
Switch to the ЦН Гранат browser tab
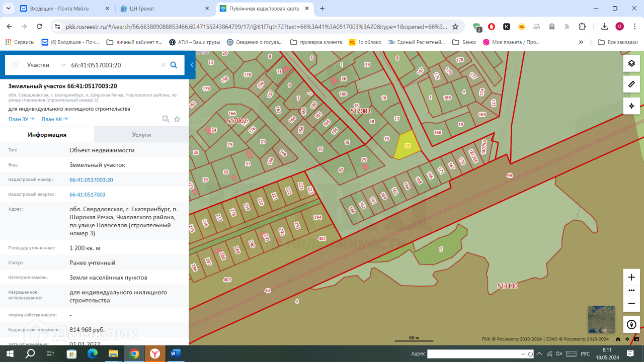[163, 9]
